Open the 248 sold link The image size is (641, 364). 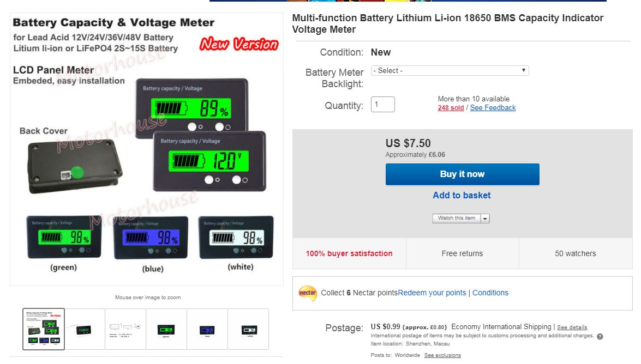click(x=451, y=108)
